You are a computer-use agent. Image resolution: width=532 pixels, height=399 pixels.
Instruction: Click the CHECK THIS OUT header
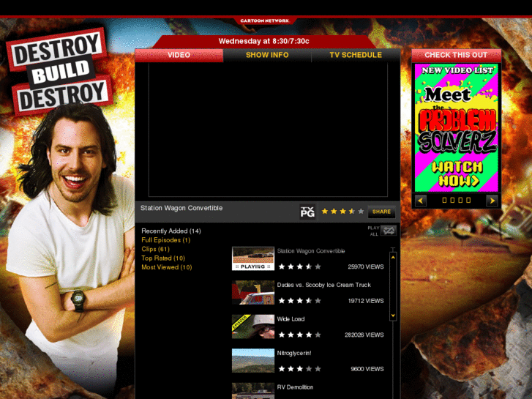point(456,55)
